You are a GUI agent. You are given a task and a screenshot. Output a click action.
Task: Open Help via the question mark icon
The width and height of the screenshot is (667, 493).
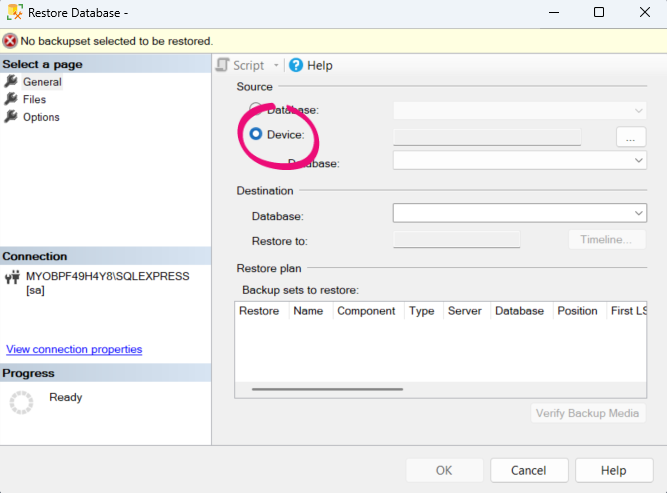296,65
